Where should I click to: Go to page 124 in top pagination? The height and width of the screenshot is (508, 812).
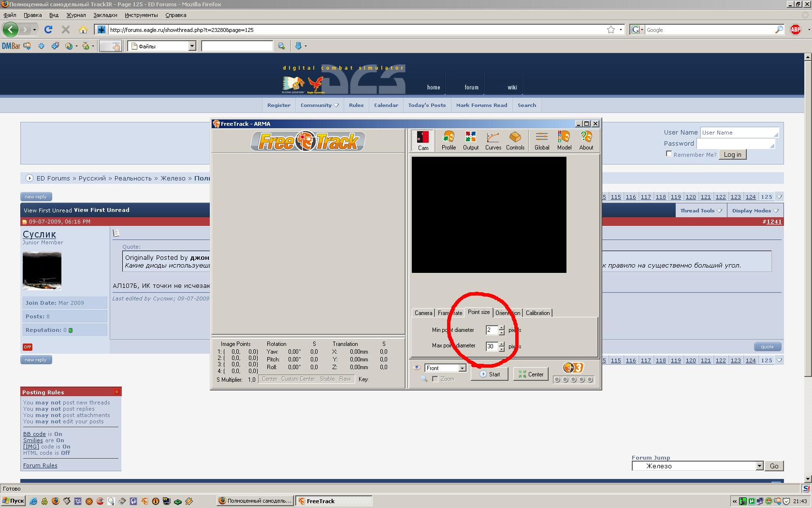751,197
